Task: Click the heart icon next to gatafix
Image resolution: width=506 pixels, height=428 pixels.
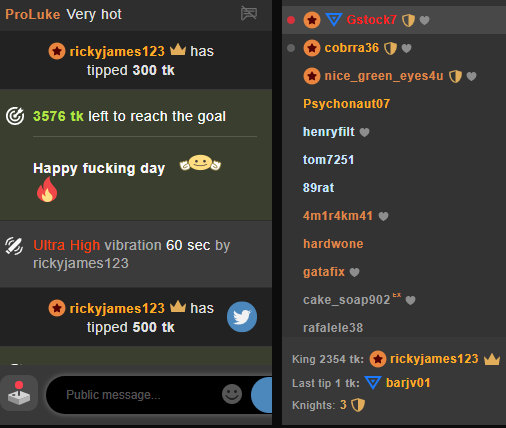Action: (354, 272)
